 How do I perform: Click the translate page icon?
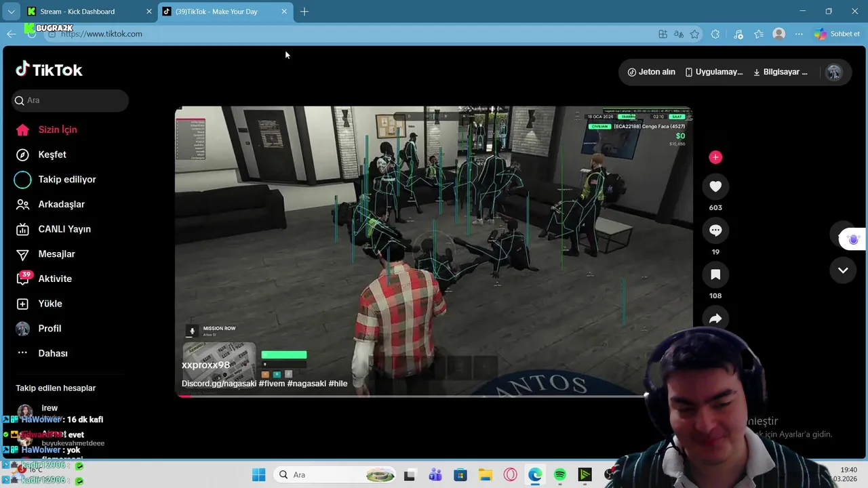(x=679, y=34)
